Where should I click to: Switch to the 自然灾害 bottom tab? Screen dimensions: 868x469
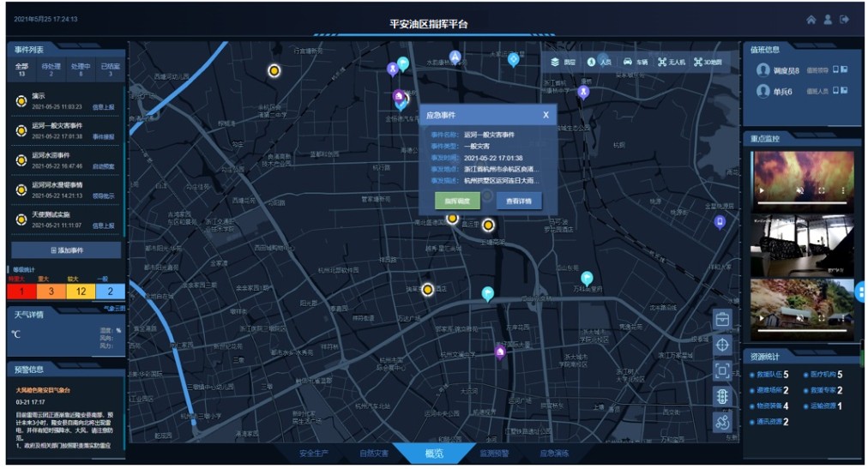(x=374, y=454)
